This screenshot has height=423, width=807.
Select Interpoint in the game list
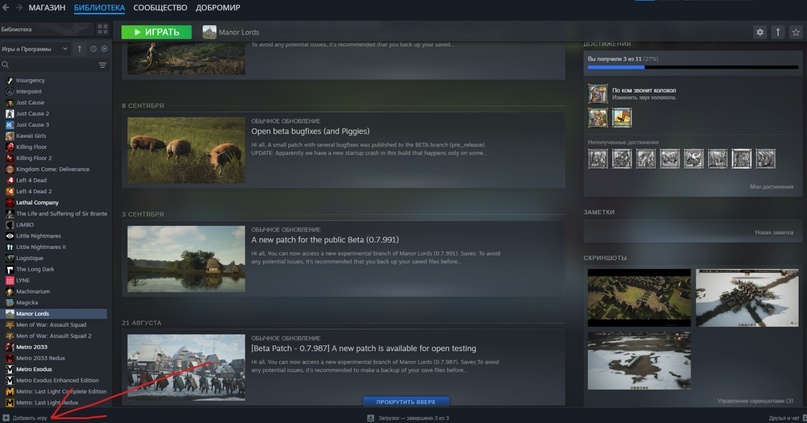[29, 91]
